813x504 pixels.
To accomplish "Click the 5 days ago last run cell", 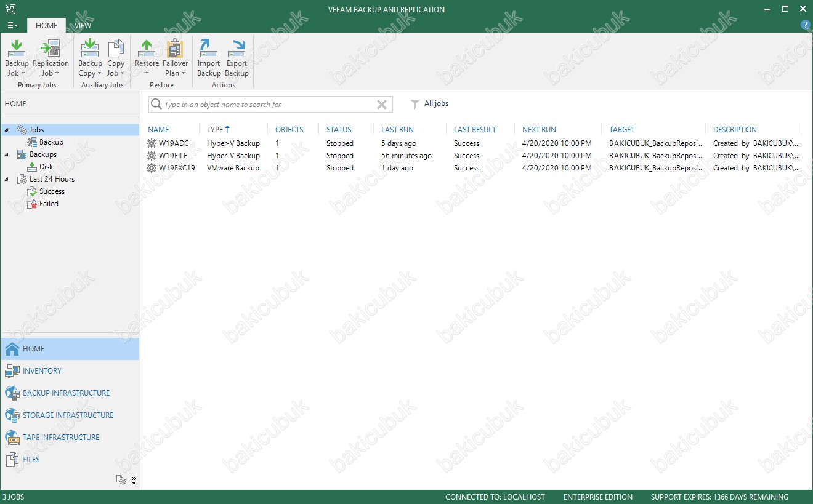I will pyautogui.click(x=398, y=143).
